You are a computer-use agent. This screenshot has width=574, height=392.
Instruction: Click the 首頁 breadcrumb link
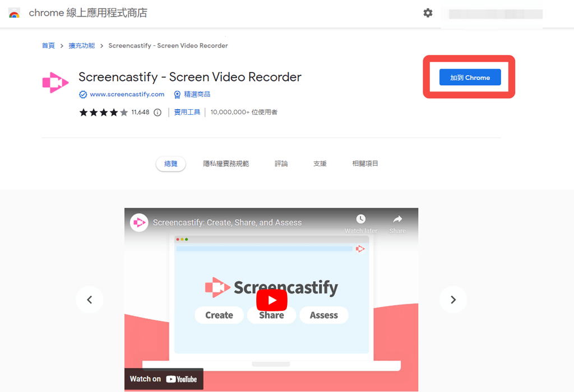[48, 46]
